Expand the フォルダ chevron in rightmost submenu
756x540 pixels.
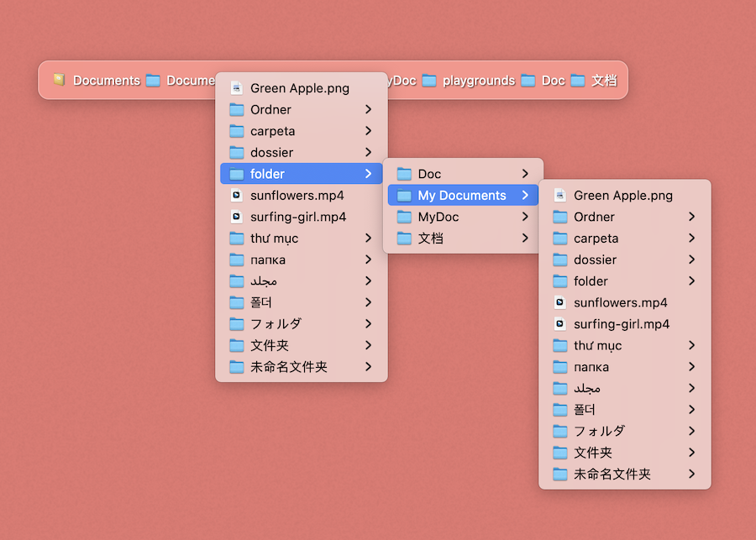click(691, 431)
